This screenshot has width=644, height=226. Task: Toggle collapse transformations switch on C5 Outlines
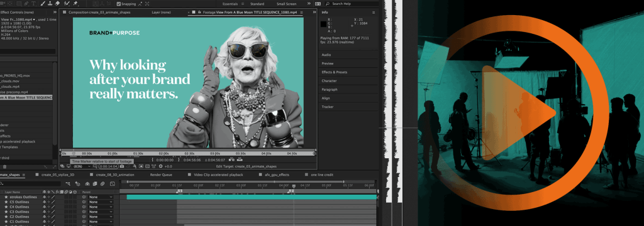[x=48, y=202]
